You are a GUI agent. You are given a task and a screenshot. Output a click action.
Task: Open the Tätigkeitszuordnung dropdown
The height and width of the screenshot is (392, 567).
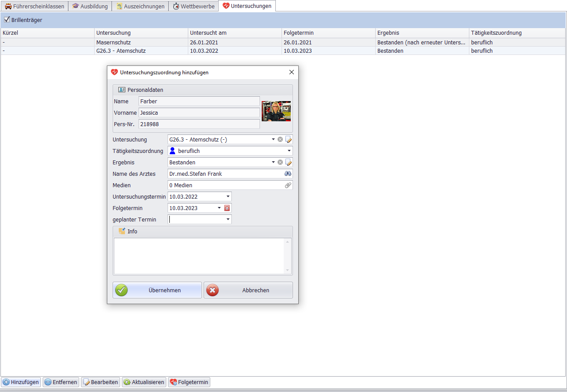(x=289, y=151)
